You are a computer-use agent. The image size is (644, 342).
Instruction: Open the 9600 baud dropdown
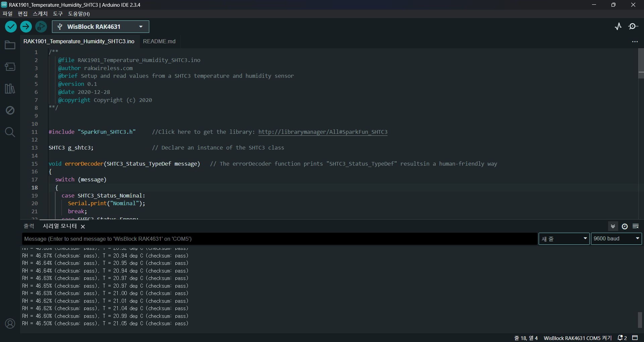(616, 239)
